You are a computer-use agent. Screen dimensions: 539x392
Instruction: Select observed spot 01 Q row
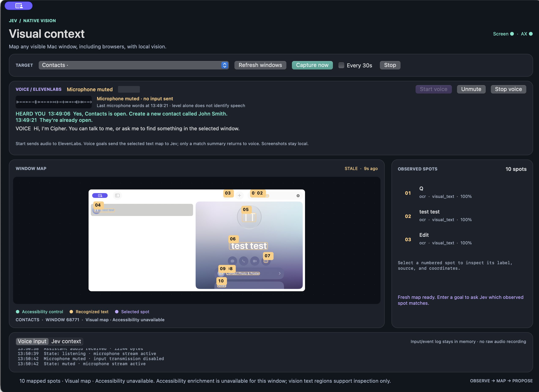click(462, 193)
